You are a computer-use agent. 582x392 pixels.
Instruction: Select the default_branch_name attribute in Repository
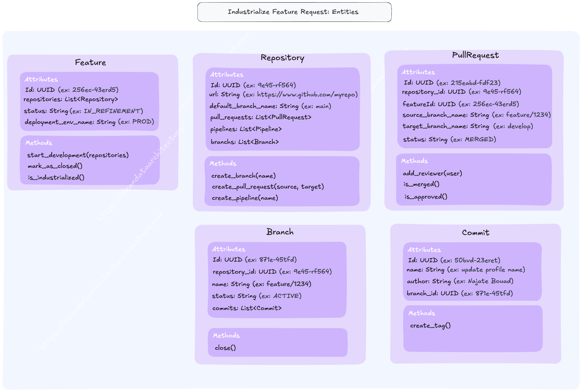tap(270, 106)
